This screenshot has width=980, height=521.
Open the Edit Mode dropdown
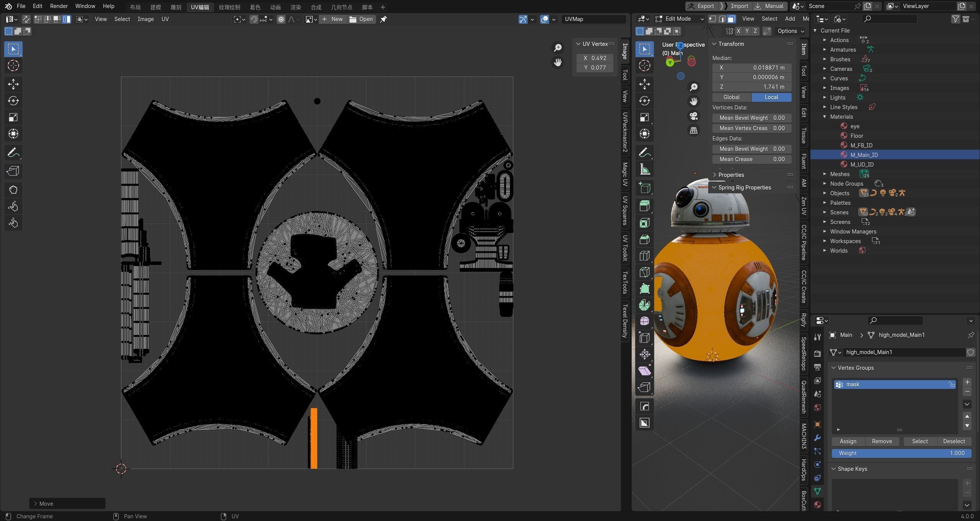(x=679, y=19)
